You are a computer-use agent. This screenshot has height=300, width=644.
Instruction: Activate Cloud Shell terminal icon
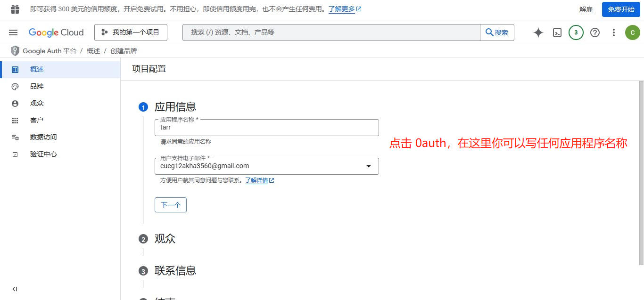point(557,32)
